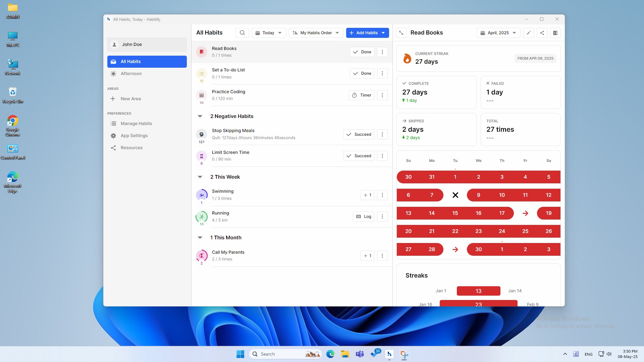Mark Set a To-do List as Done
Viewport: 644px width, 362px height.
362,73
